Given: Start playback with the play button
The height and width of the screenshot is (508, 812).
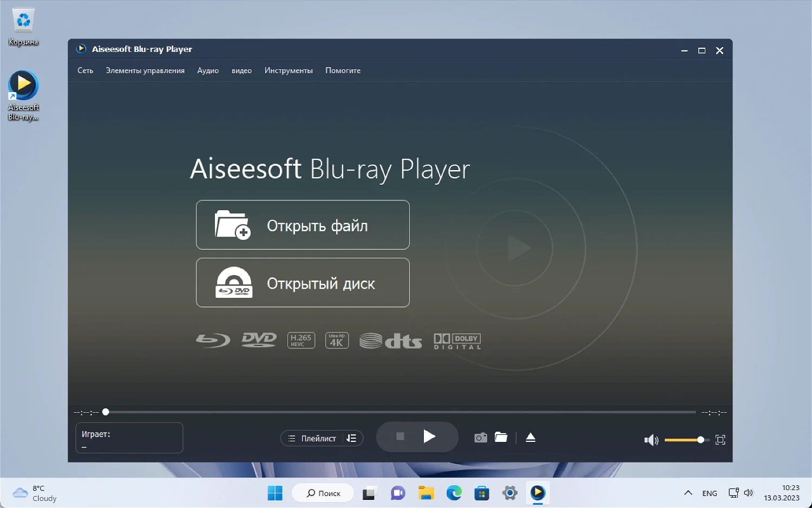Looking at the screenshot, I should (x=429, y=437).
